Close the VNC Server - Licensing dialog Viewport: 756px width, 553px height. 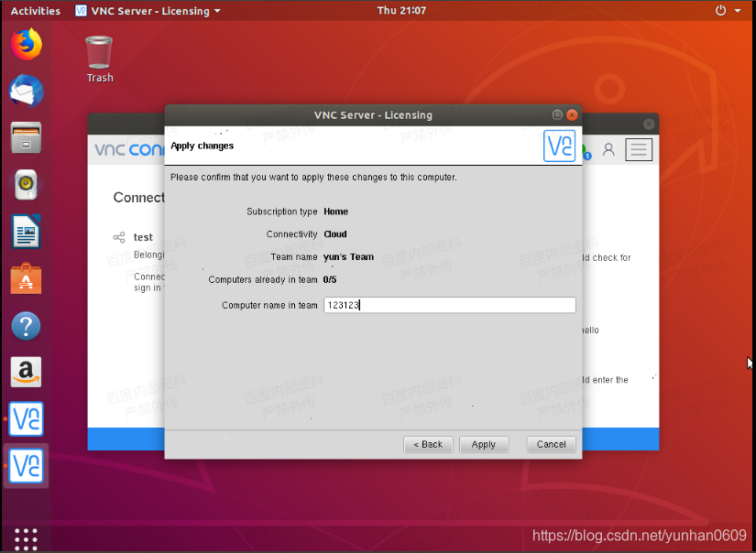[572, 114]
